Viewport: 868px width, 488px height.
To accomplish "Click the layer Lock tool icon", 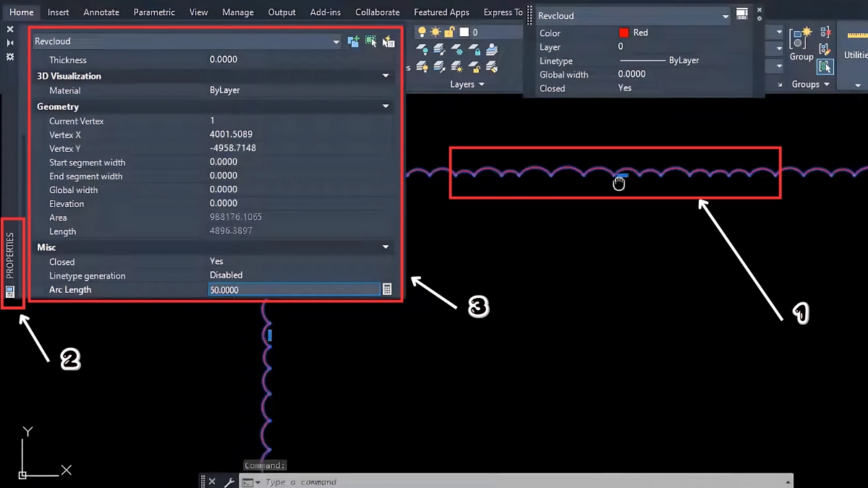I will 475,50.
